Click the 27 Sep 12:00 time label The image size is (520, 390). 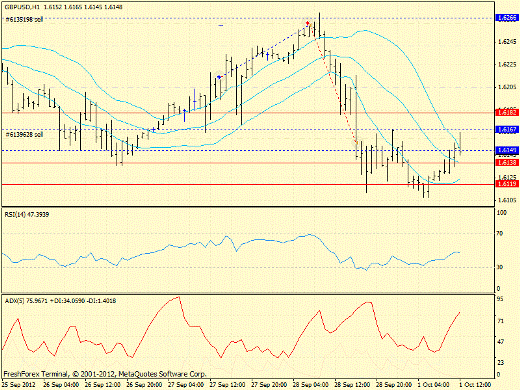click(228, 385)
